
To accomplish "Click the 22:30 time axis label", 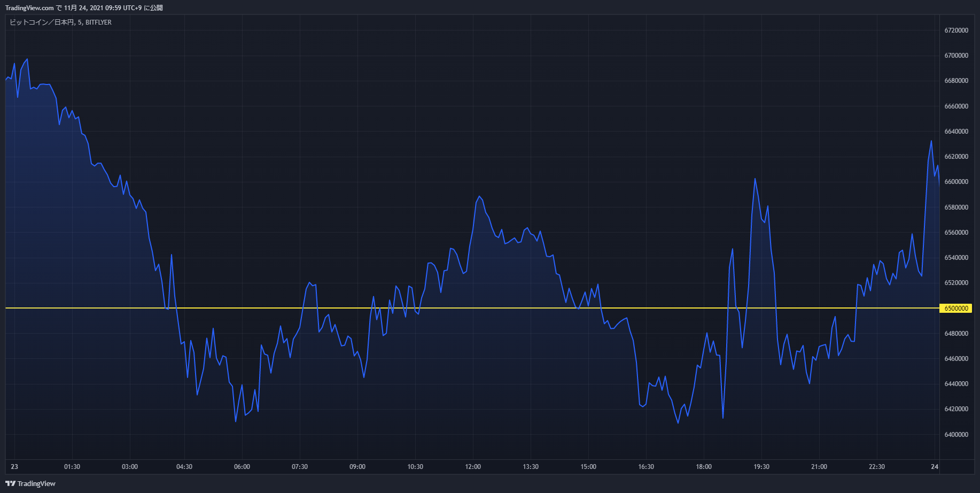I will click(877, 467).
